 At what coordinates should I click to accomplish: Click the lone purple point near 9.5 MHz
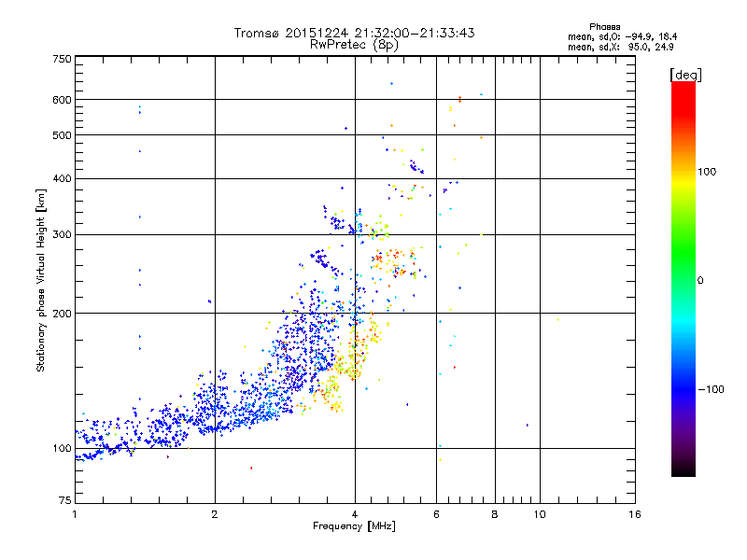click(x=528, y=425)
